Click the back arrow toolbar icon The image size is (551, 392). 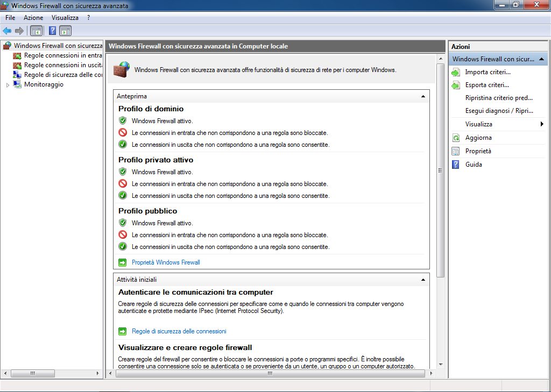7,31
